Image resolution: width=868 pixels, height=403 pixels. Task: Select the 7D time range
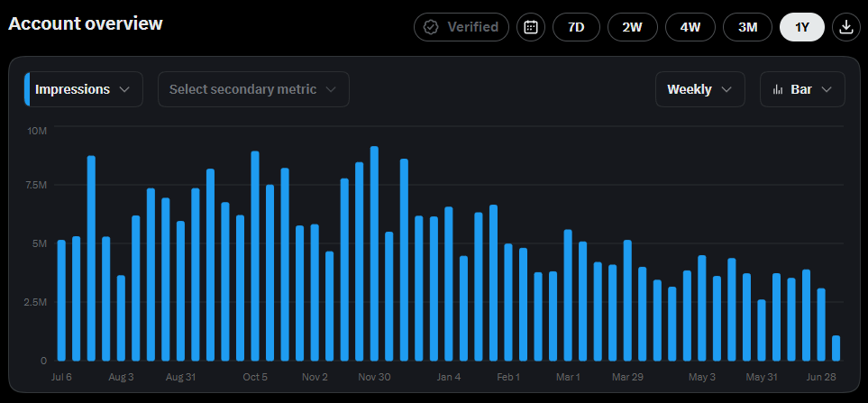coord(576,27)
